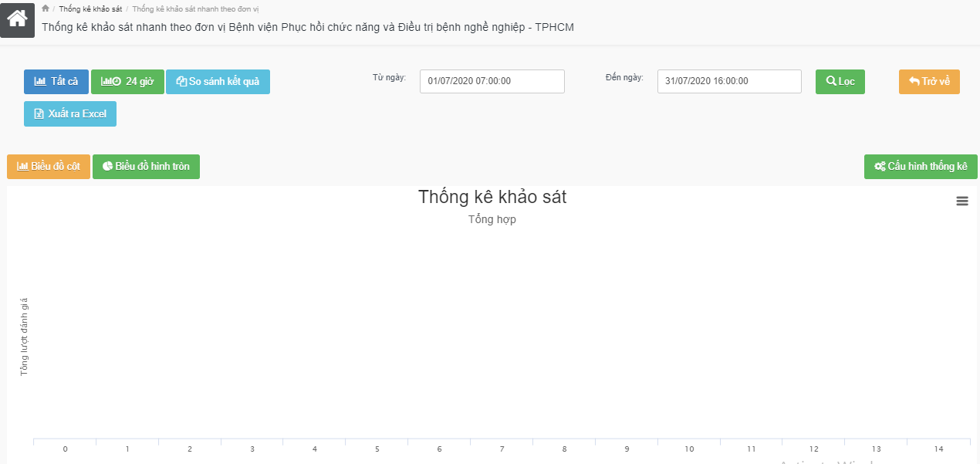Screen dimensions: 980x464
Task: Export data with 'Xuất ra Excel'
Action: tap(70, 113)
